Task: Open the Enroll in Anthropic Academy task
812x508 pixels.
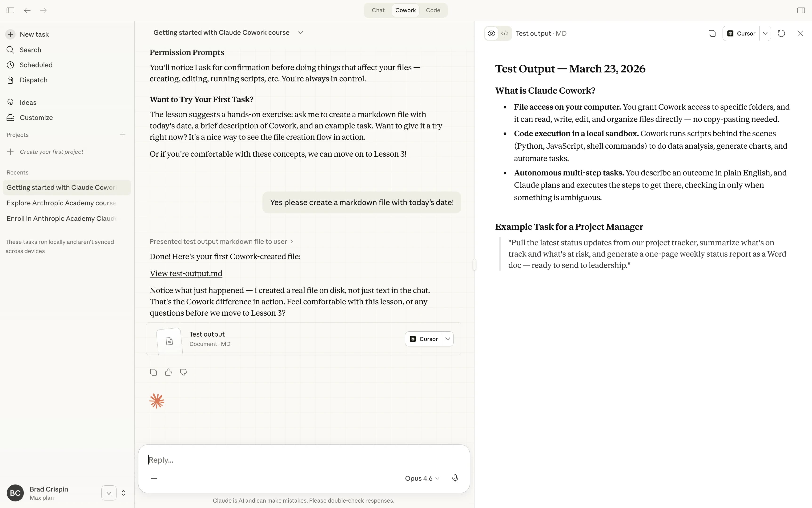Action: coord(67,218)
